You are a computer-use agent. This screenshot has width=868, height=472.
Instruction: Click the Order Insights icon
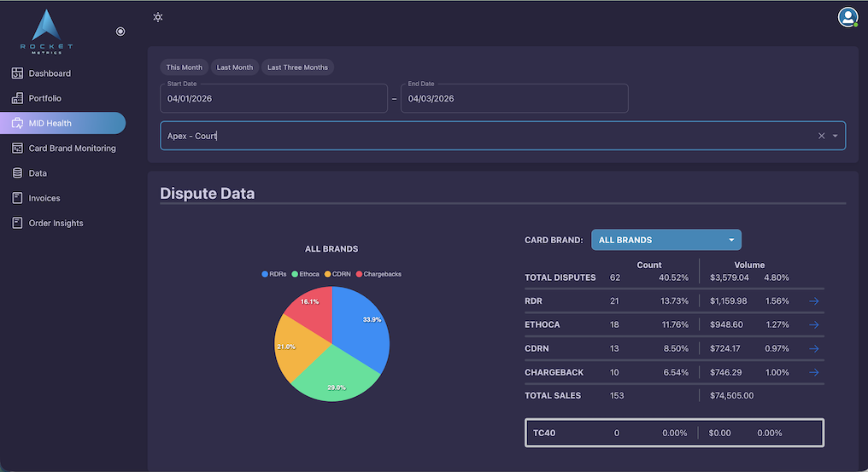click(x=17, y=223)
